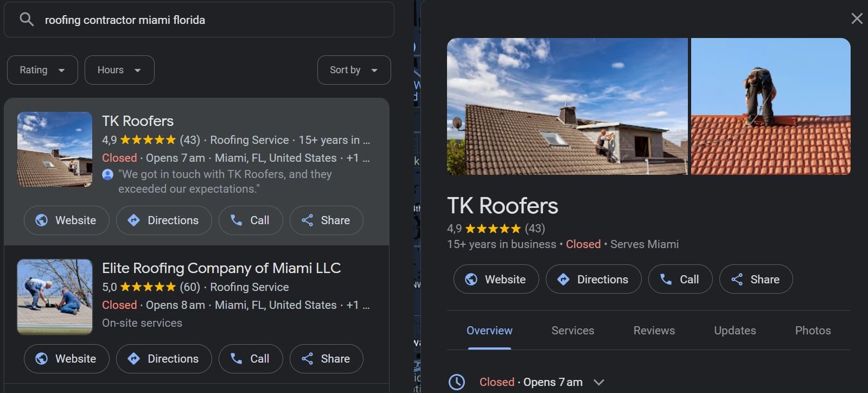
Task: Click the search box with the roofing query
Action: pos(199,20)
